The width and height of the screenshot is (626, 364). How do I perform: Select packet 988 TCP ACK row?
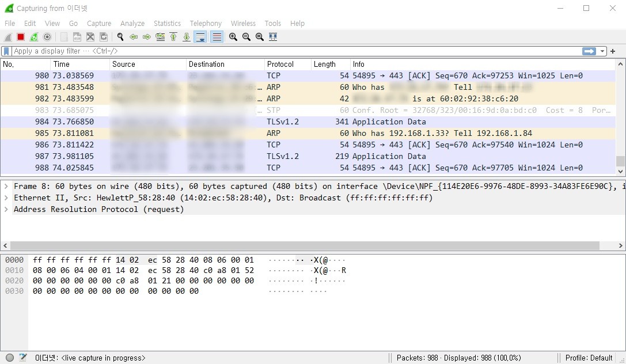click(308, 168)
